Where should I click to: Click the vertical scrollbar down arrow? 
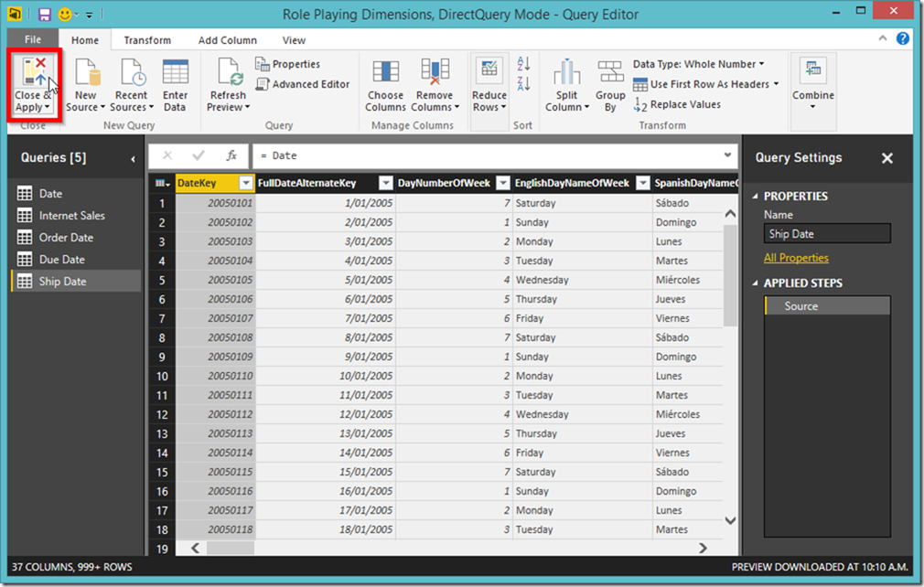730,520
